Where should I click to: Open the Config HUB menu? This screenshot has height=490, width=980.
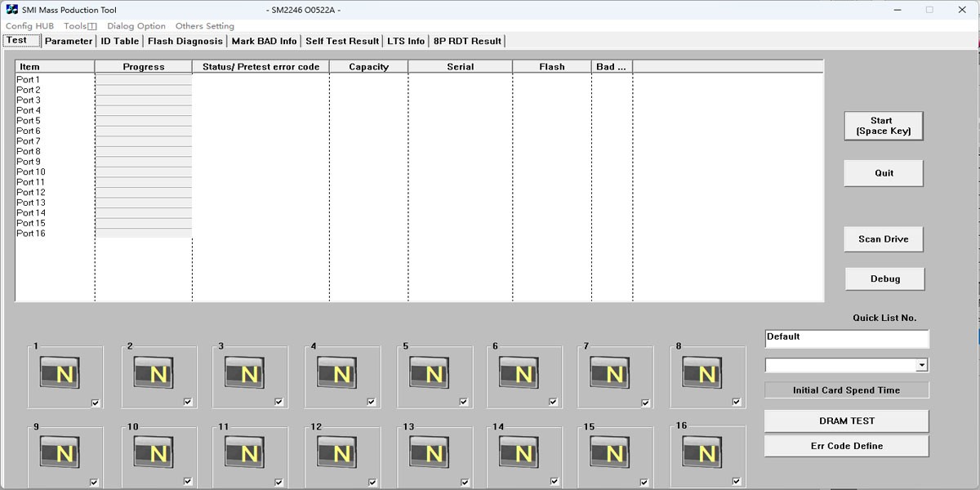tap(29, 26)
